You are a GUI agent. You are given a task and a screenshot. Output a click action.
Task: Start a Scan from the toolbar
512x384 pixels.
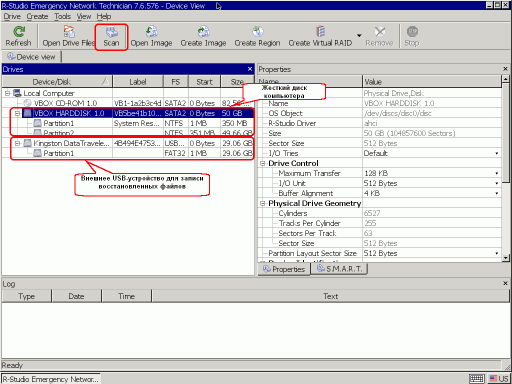(x=111, y=36)
